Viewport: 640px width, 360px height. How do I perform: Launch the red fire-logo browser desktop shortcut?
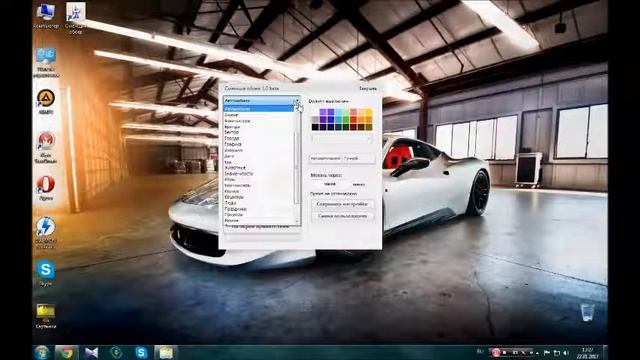46,147
